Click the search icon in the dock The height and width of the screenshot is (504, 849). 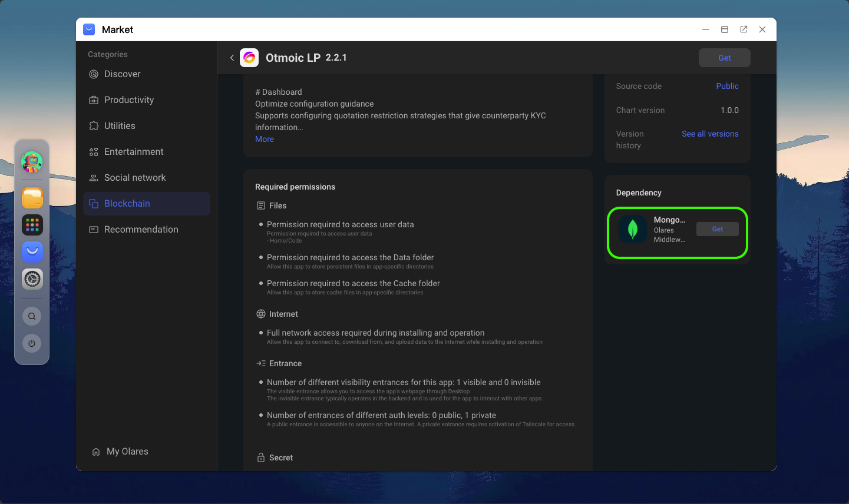click(x=32, y=316)
